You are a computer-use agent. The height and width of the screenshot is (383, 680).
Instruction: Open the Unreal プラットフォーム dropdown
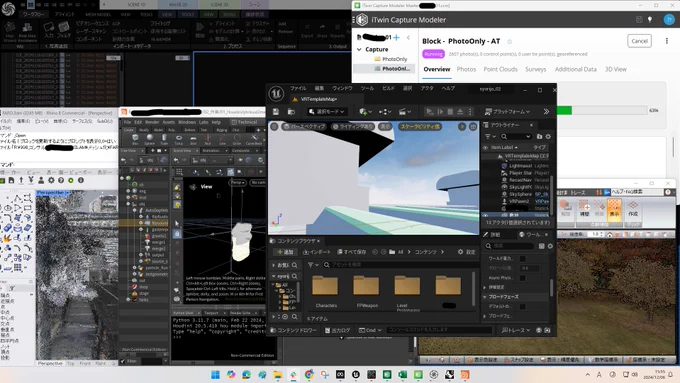coord(507,112)
